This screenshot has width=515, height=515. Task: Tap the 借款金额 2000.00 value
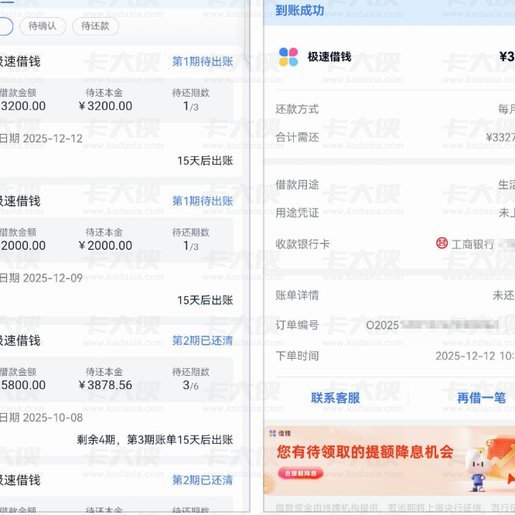click(23, 246)
